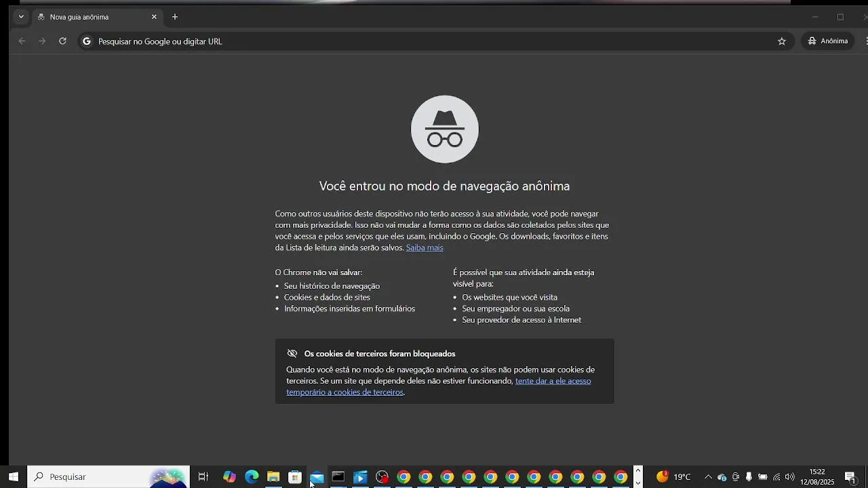Image resolution: width=868 pixels, height=488 pixels.
Task: Reload the current page
Action: tap(62, 41)
